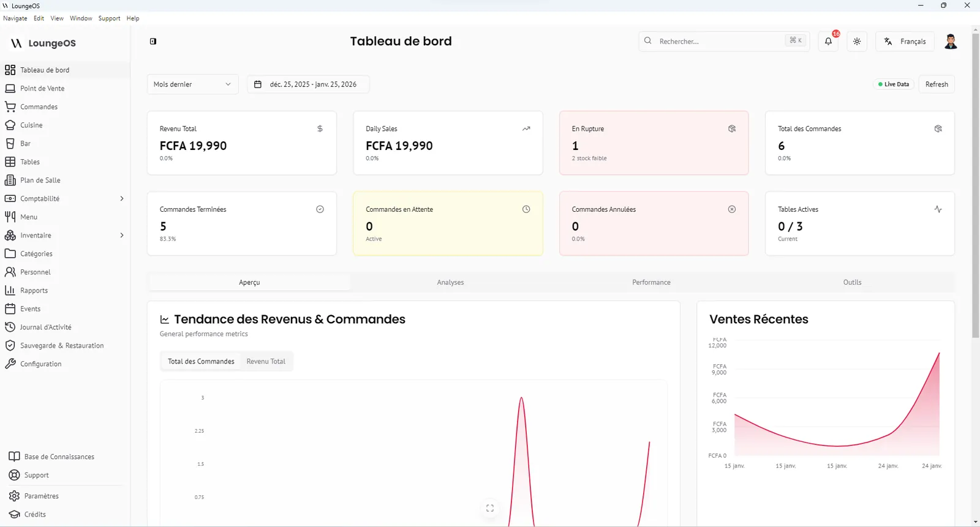Expand the Comptabilité submenu chevron
This screenshot has height=527, width=980.
click(x=122, y=198)
